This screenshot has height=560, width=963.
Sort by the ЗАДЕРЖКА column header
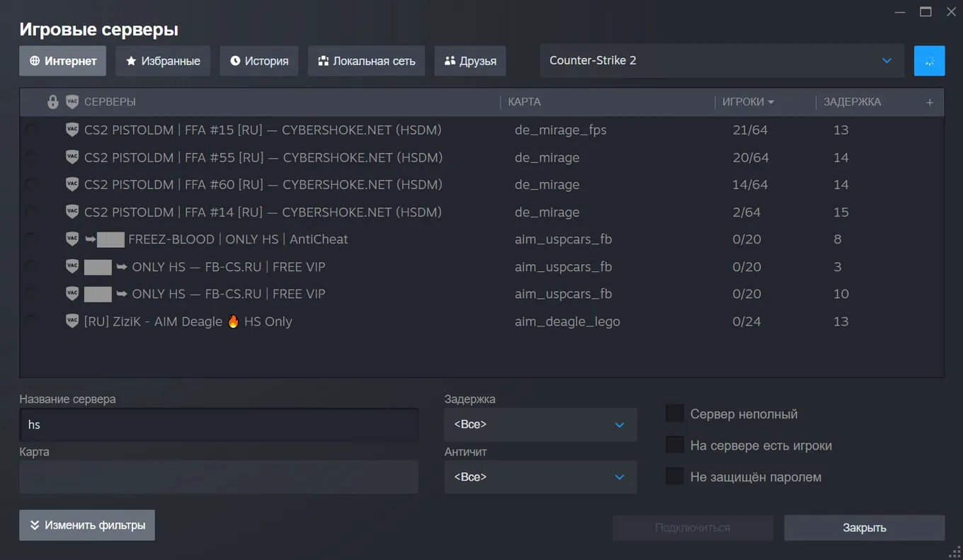pyautogui.click(x=853, y=102)
